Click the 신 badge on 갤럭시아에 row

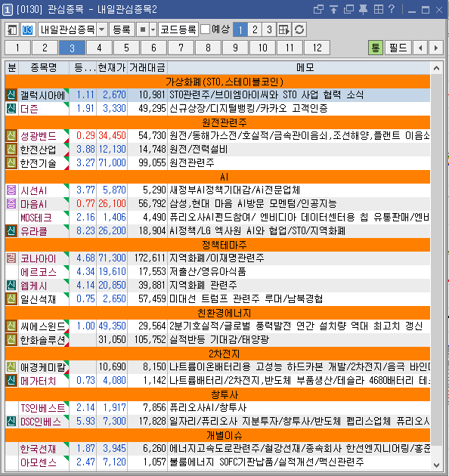[x=11, y=95]
